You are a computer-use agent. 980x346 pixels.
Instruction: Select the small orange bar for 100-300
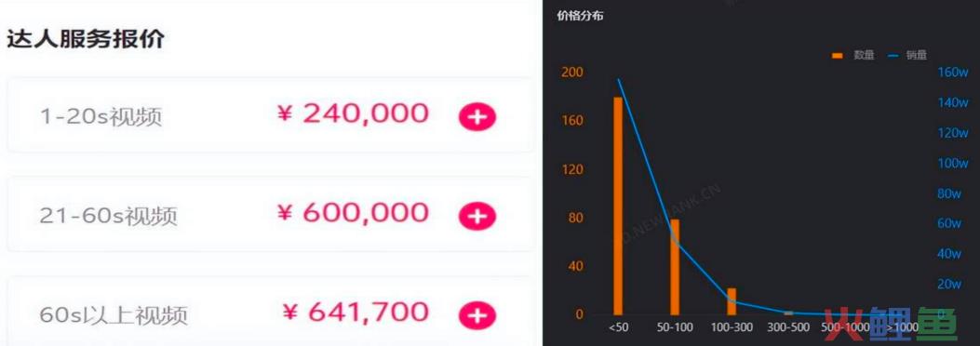tap(732, 301)
